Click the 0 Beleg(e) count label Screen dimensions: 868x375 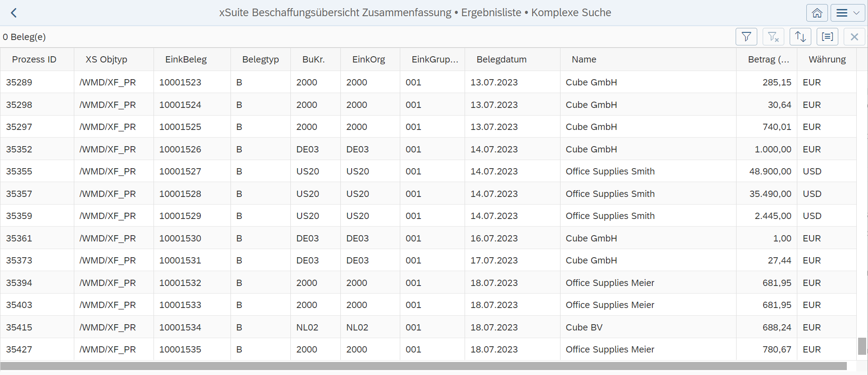click(x=25, y=36)
